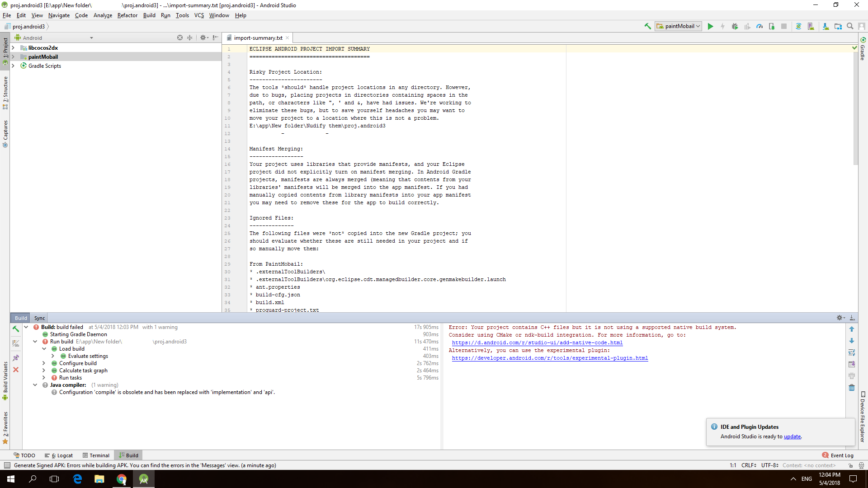Start debugging with the bug icon
The width and height of the screenshot is (868, 488).
[x=735, y=26]
